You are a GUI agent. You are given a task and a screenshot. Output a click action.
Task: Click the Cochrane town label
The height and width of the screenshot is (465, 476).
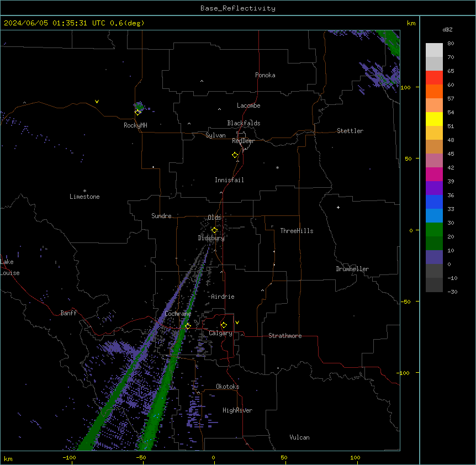click(178, 314)
